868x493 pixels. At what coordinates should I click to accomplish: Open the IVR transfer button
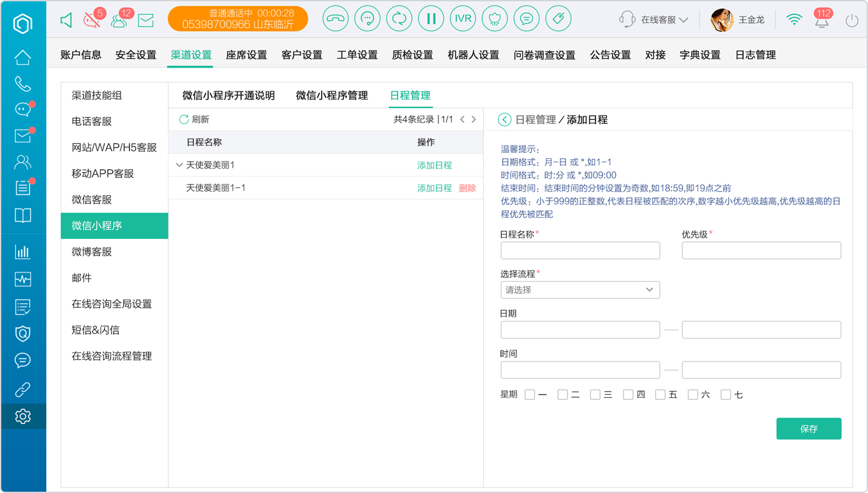pos(463,19)
